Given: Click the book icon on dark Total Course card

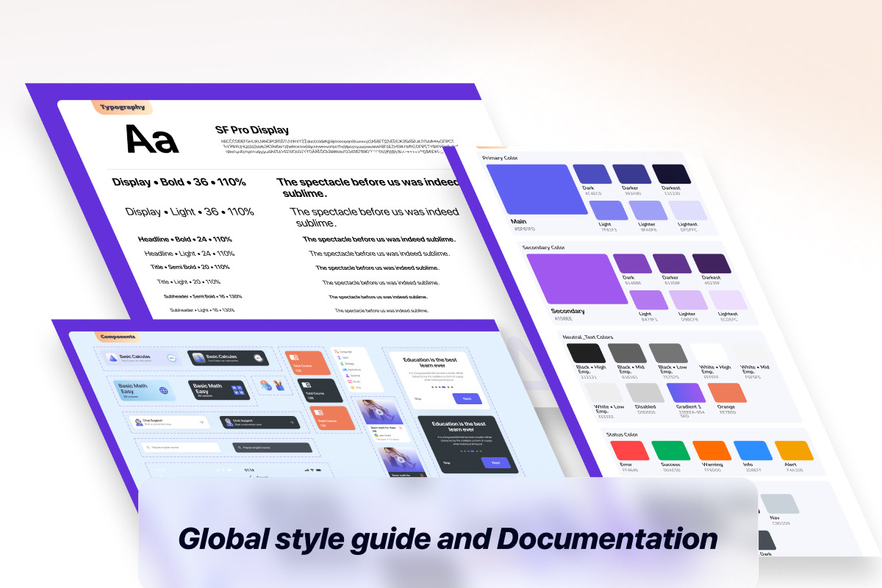Looking at the screenshot, I should point(306,385).
